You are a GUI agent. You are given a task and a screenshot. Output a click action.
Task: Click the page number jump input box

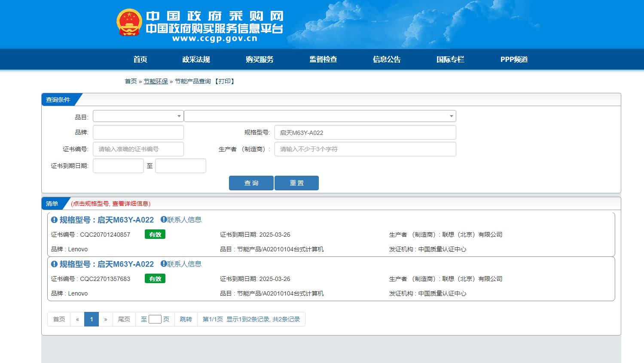155,319
